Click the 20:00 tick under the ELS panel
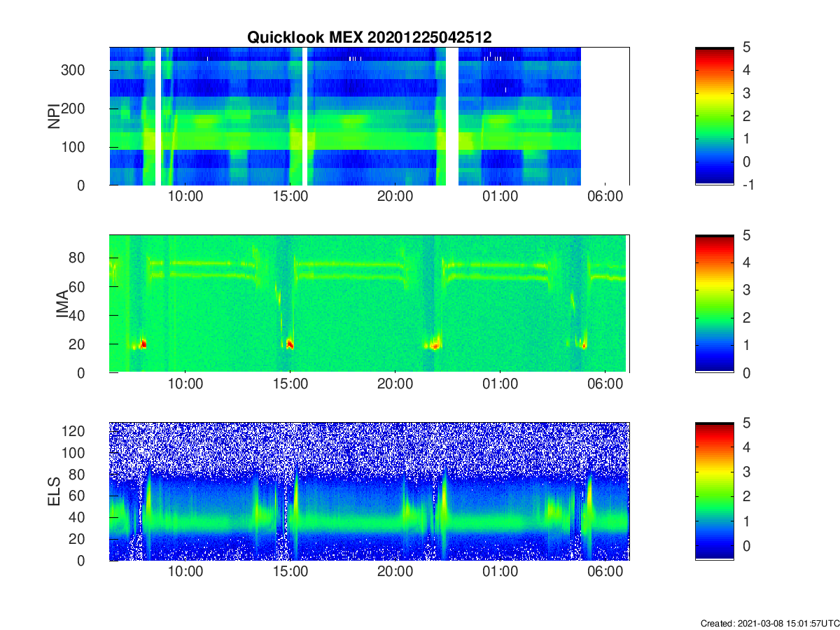Image resolution: width=840 pixels, height=630 pixels. (x=395, y=572)
